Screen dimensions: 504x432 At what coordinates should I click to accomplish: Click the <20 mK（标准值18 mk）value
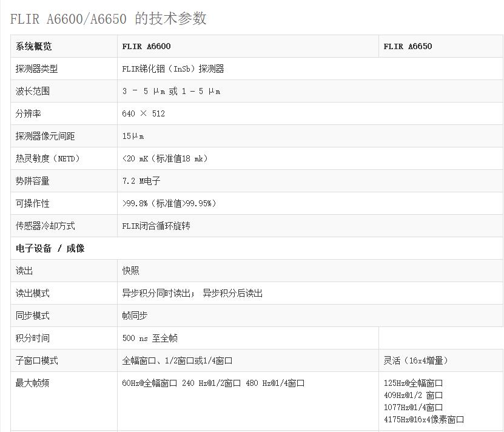click(x=165, y=158)
